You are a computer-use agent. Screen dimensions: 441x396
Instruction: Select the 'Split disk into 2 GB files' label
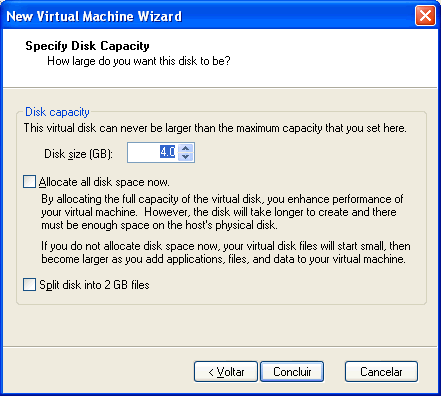[x=94, y=285]
